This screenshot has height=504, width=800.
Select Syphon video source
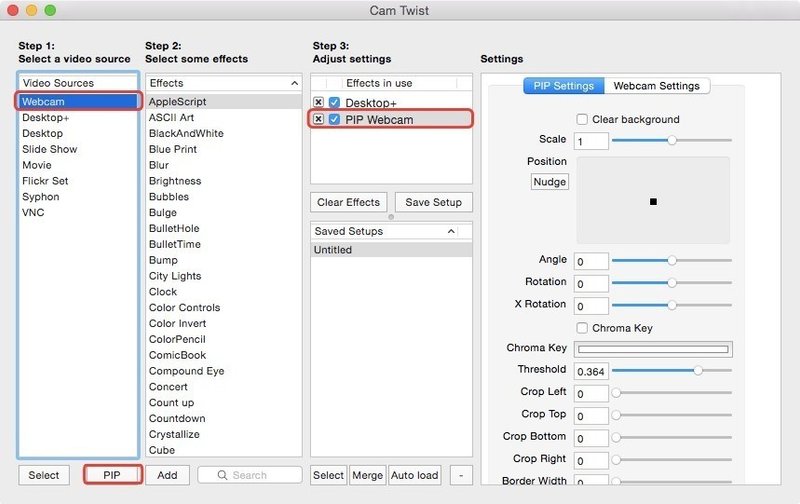click(x=78, y=196)
